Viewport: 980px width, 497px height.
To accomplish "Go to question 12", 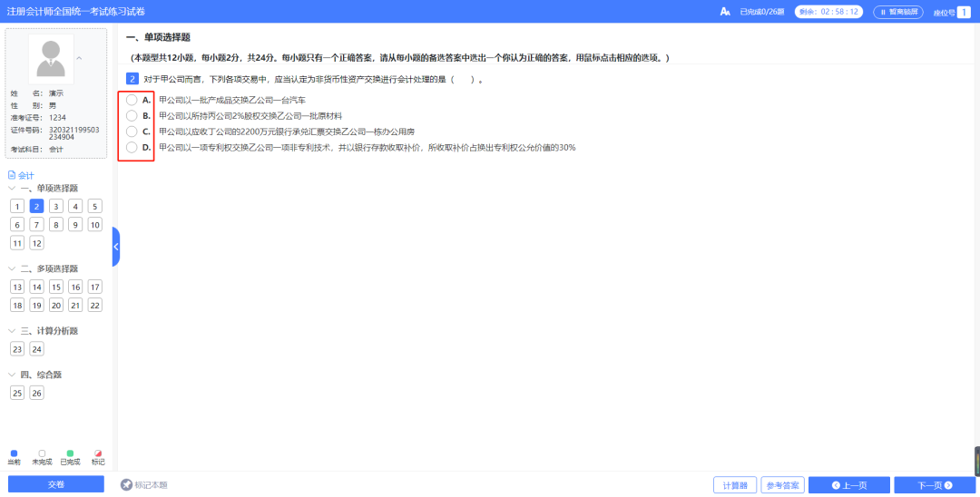I will coord(37,243).
